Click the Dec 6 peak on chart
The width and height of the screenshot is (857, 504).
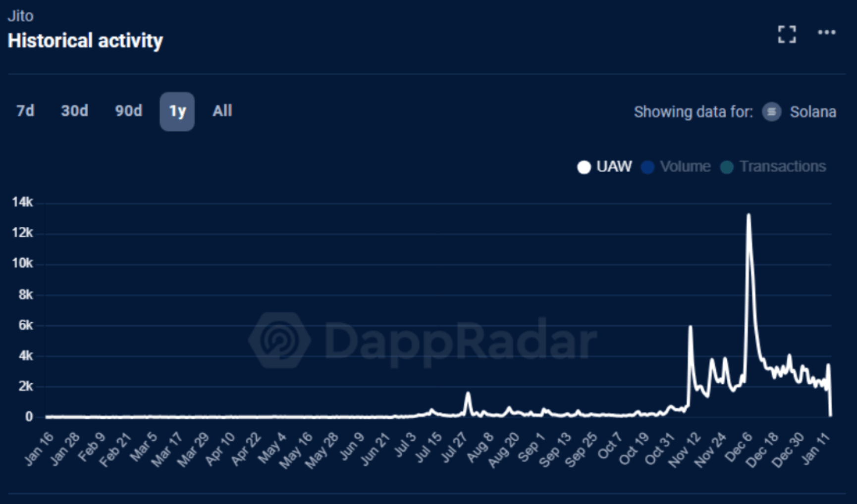[749, 215]
